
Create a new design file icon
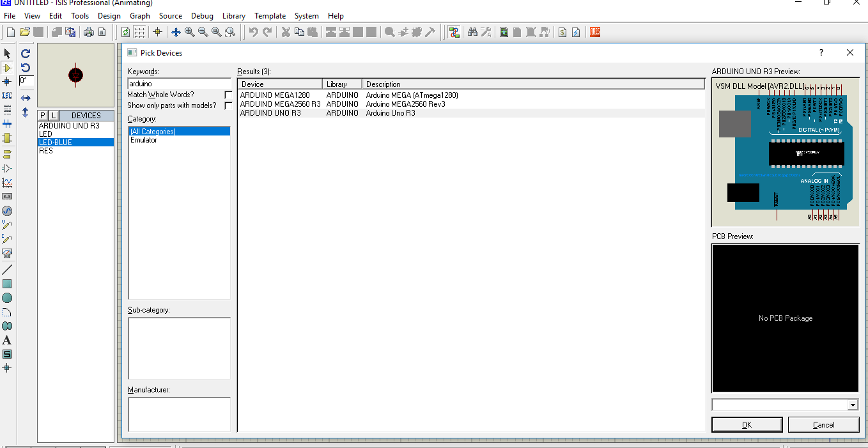10,32
